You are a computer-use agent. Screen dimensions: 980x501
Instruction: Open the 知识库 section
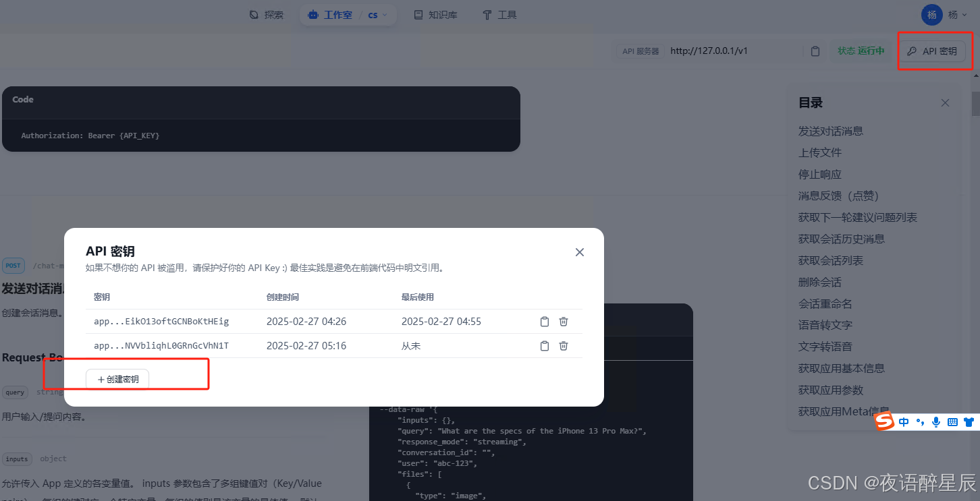(435, 14)
